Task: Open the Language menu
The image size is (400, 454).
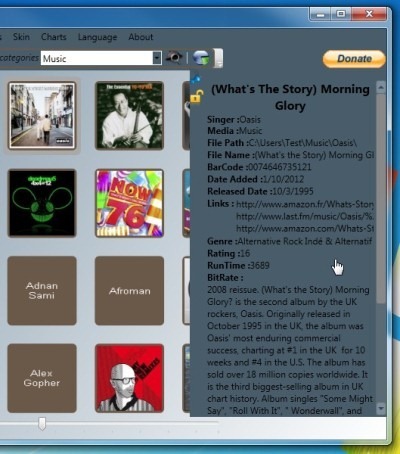Action: pos(97,37)
